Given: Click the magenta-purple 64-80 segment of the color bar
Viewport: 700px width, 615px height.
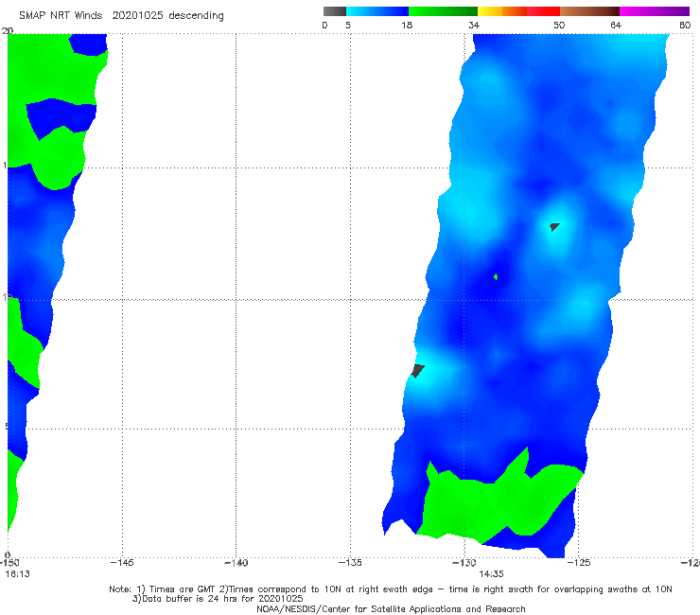Looking at the screenshot, I should point(655,11).
